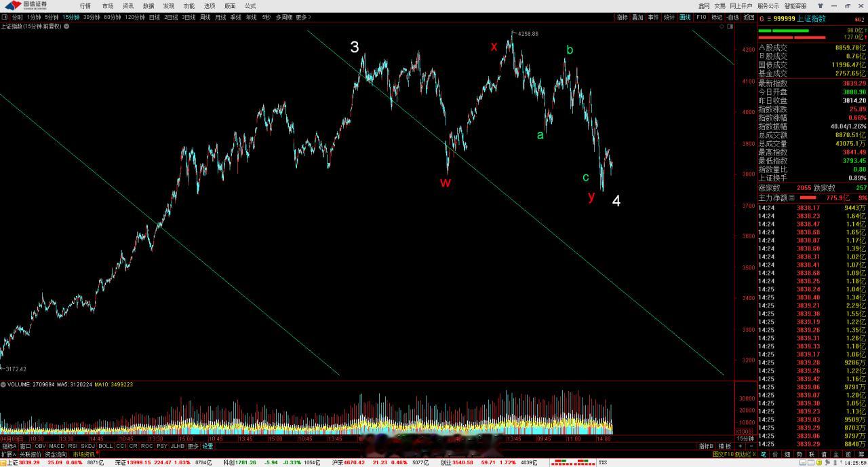
Task: Open the 行情 menu
Action: [85, 5]
